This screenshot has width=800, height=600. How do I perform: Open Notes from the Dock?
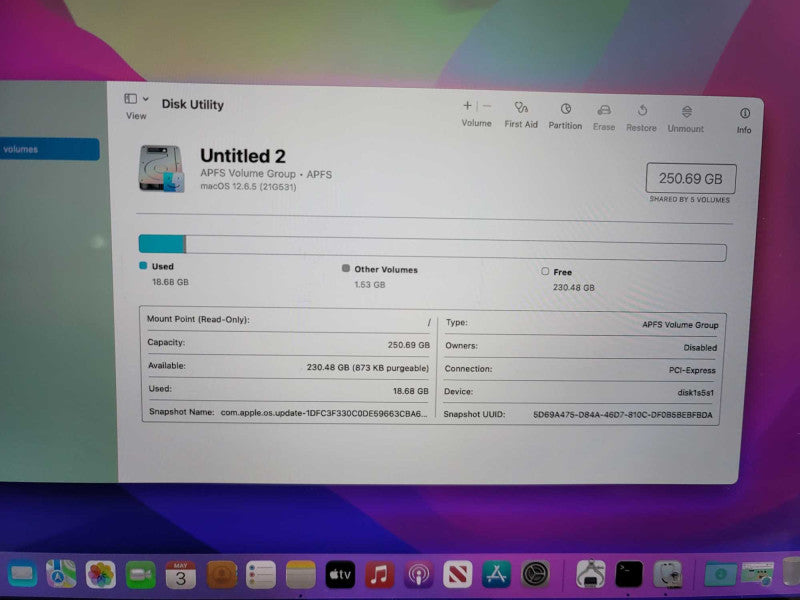(x=301, y=575)
